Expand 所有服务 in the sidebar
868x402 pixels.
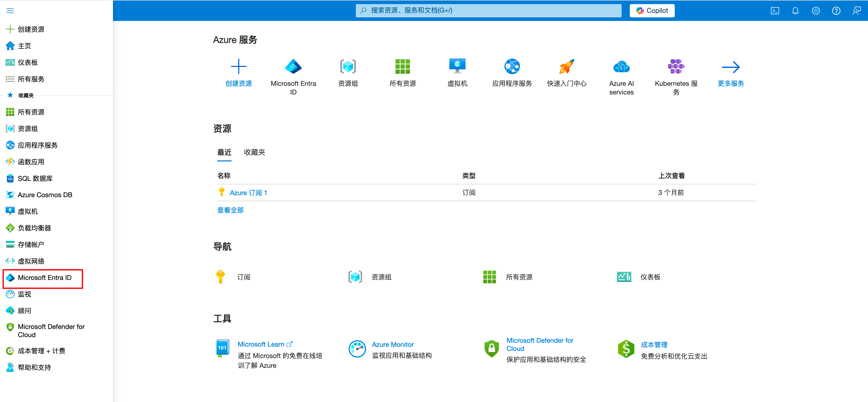click(x=31, y=79)
